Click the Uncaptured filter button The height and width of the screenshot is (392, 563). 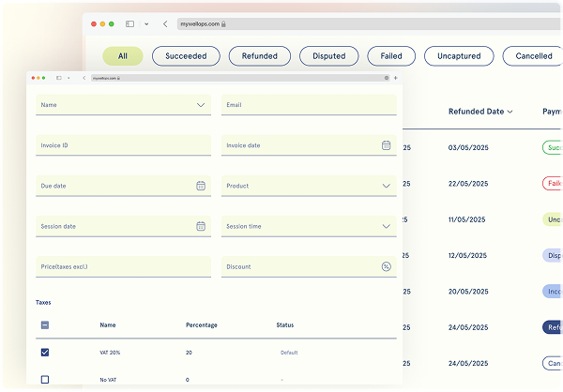(x=459, y=56)
